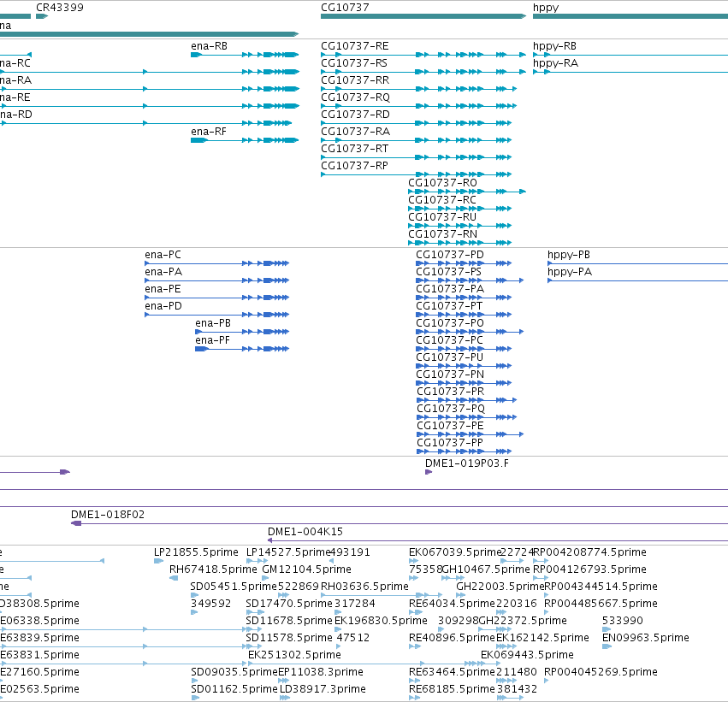Click the EK196830.5prime EST label
The width and height of the screenshot is (728, 702).
pyautogui.click(x=381, y=621)
